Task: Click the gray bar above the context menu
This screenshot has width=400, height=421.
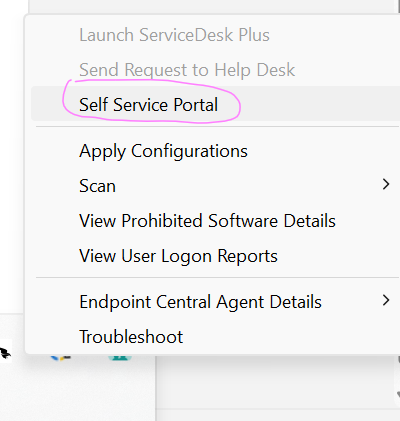Action: tap(212, 6)
